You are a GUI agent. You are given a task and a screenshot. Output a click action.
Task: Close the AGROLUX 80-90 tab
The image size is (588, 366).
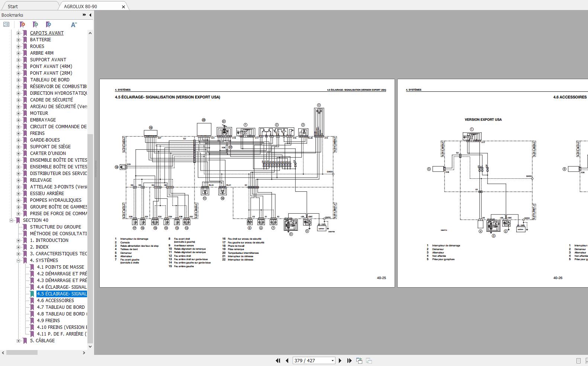point(123,7)
